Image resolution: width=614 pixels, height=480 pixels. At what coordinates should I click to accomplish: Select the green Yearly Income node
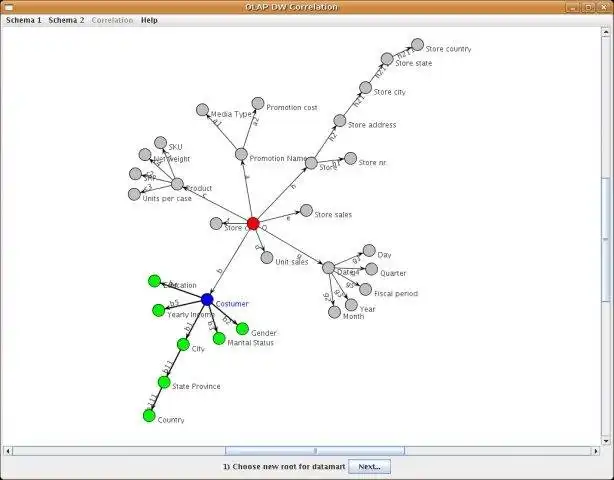[x=159, y=310]
